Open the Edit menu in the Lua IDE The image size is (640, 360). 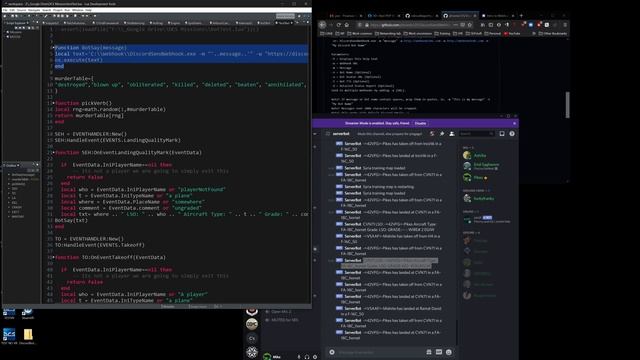pyautogui.click(x=12, y=10)
